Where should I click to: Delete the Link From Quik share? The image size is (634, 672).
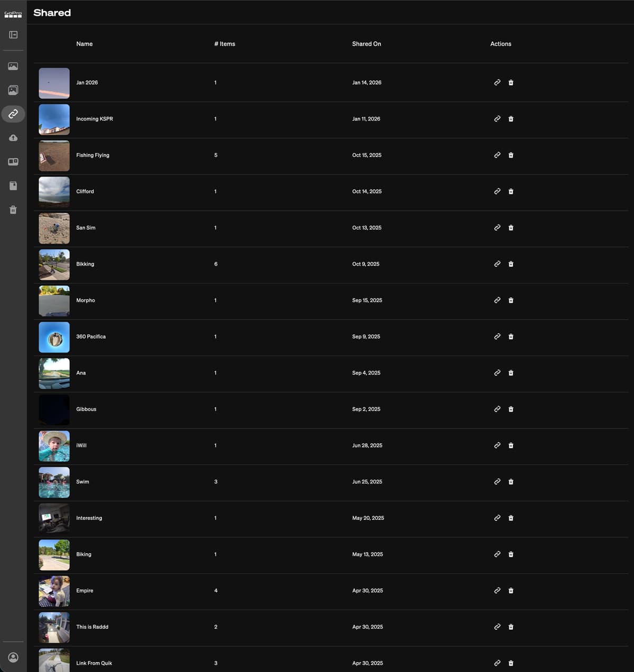511,663
